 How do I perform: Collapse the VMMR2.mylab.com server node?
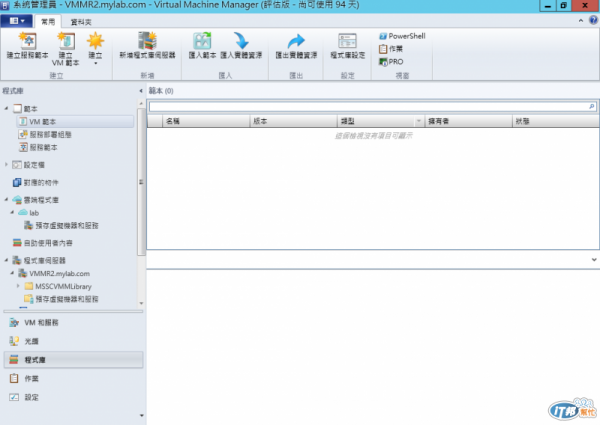[12, 273]
